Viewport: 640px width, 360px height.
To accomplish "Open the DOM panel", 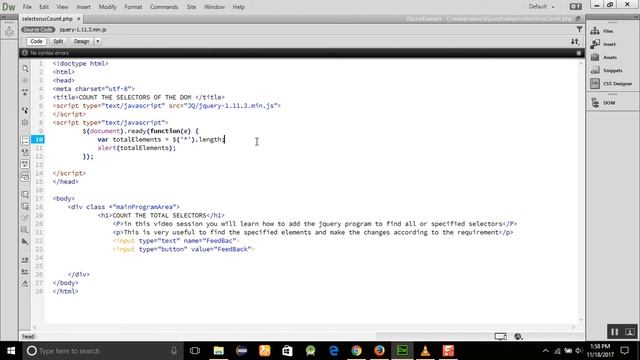I will click(603, 103).
